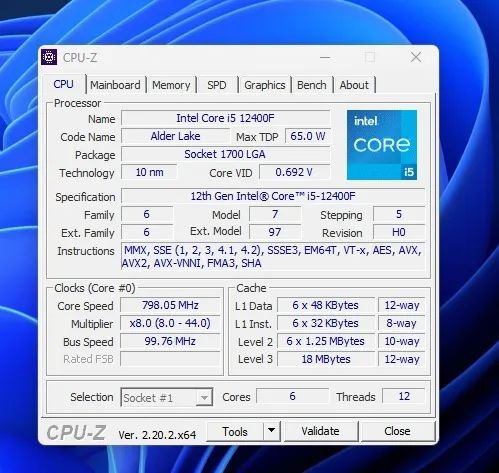The image size is (499, 473).
Task: Click the Level 3 value 18 MBytes
Action: click(x=326, y=359)
